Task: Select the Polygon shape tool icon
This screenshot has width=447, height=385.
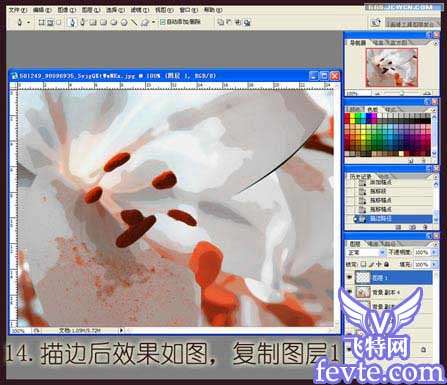Action: (x=124, y=22)
